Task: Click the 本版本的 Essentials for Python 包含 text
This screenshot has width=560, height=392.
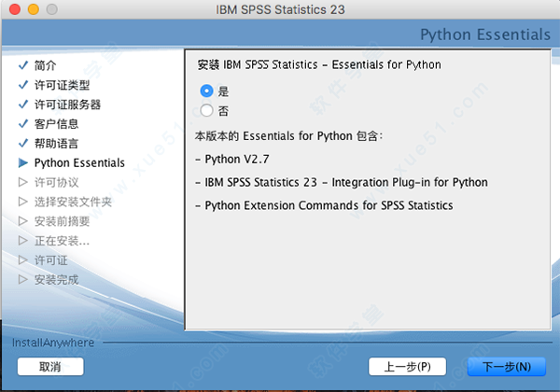Action: tap(289, 136)
